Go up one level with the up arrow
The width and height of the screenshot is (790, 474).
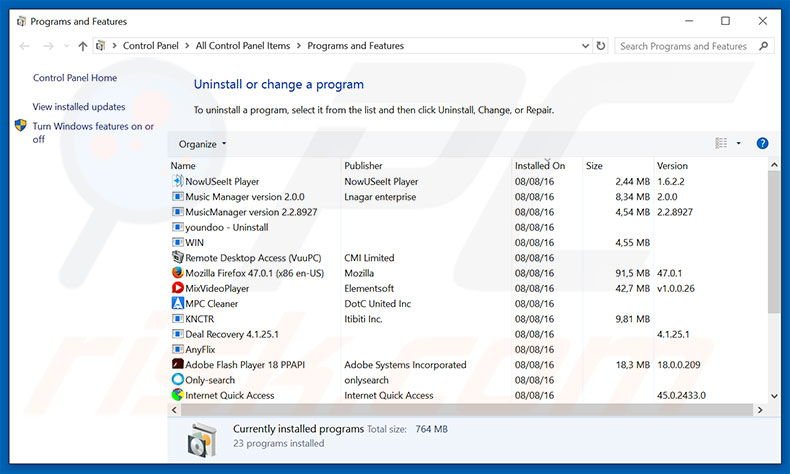83,46
